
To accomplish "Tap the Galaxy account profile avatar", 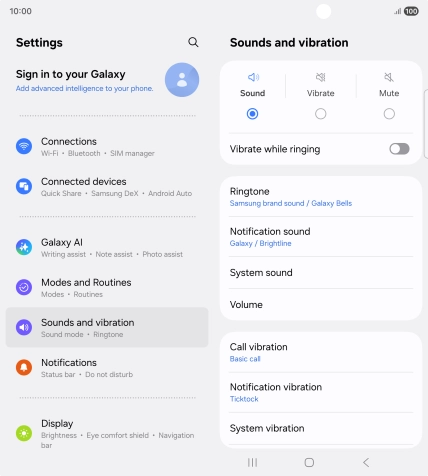I will point(182,80).
